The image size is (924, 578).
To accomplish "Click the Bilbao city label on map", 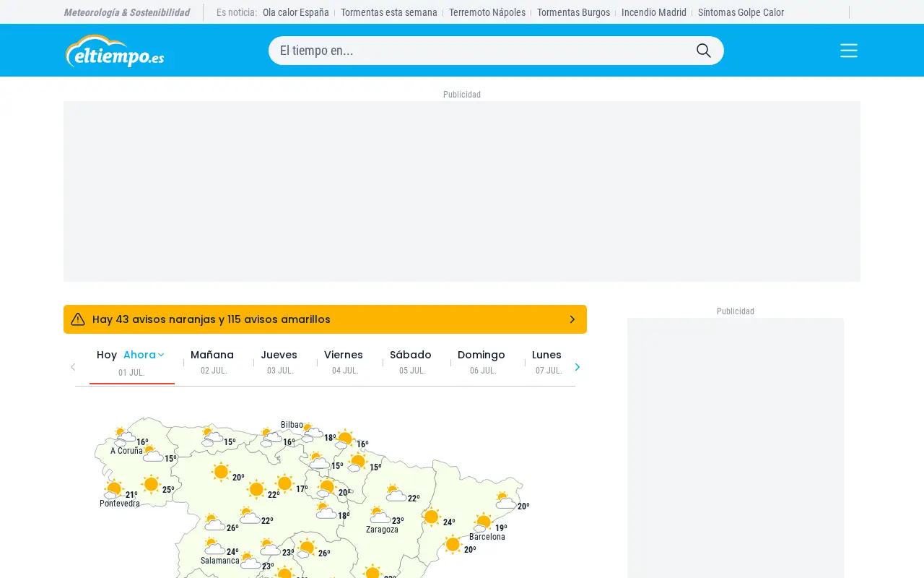I will tap(292, 425).
